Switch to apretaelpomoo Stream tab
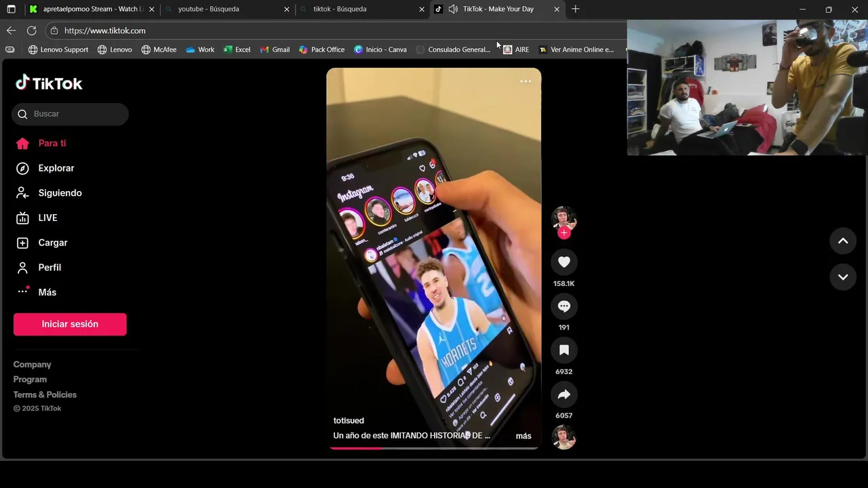Viewport: 868px width, 488px height. point(92,9)
